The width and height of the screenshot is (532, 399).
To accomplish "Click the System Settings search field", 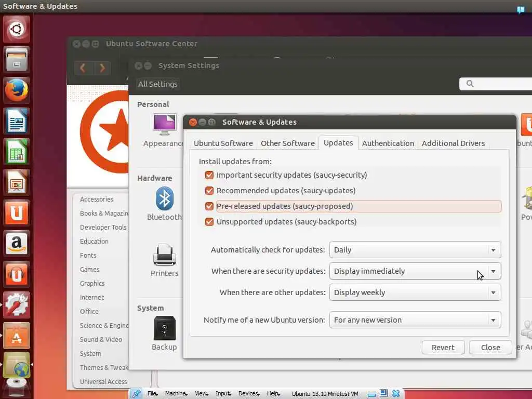I will click(x=495, y=84).
